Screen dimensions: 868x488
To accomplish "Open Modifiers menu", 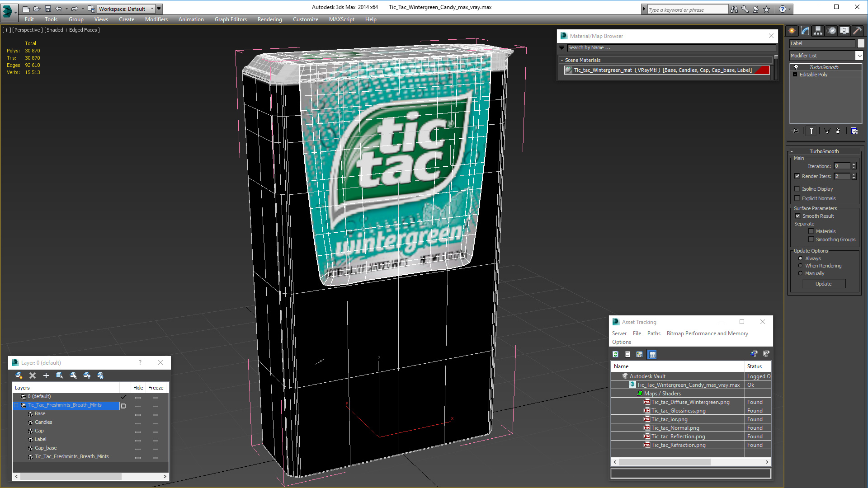I will coord(156,19).
